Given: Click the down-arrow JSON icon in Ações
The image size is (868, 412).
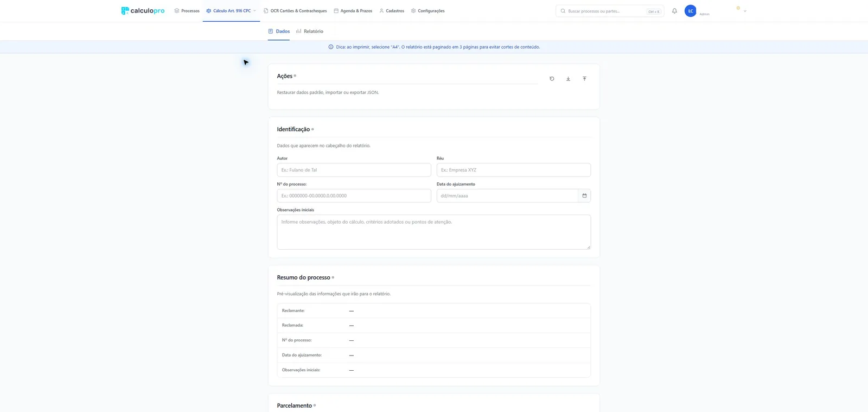Looking at the screenshot, I should point(568,79).
